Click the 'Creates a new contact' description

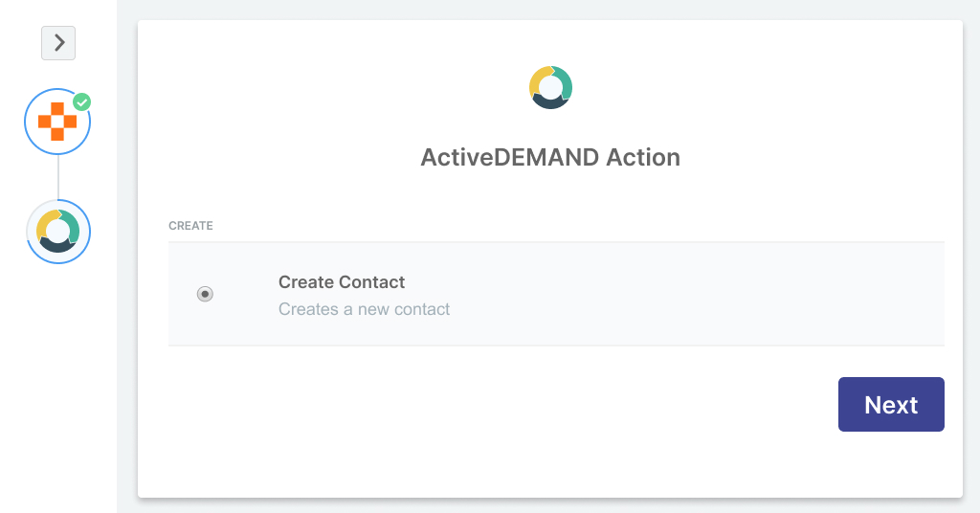pos(364,309)
